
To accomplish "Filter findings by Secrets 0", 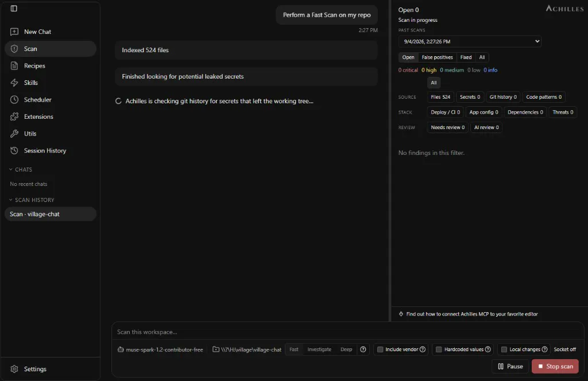I will pos(470,97).
